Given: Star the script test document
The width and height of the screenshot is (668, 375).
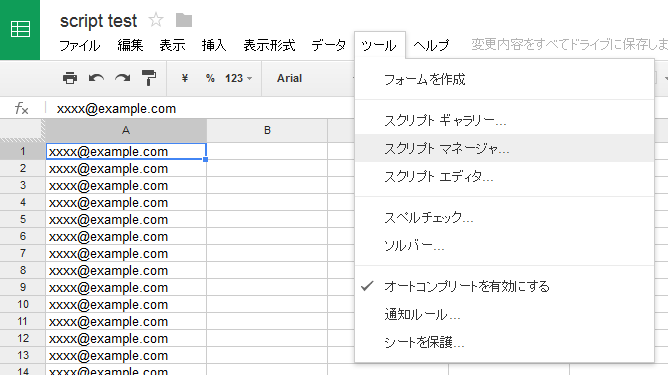Looking at the screenshot, I should tap(156, 20).
